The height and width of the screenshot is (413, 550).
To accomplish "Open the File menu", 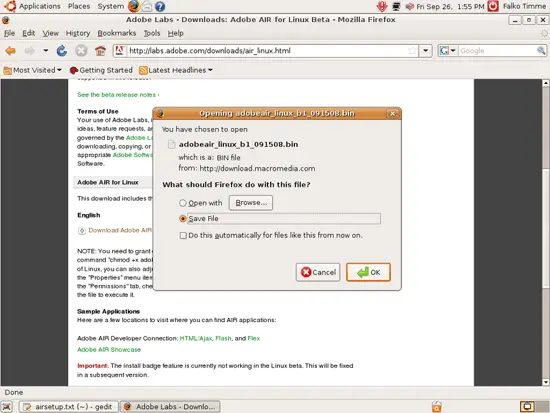I will coord(9,33).
